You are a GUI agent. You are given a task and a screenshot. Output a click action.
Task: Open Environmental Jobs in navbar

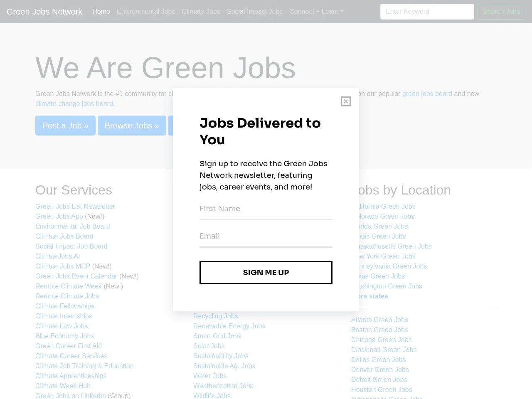click(x=146, y=12)
